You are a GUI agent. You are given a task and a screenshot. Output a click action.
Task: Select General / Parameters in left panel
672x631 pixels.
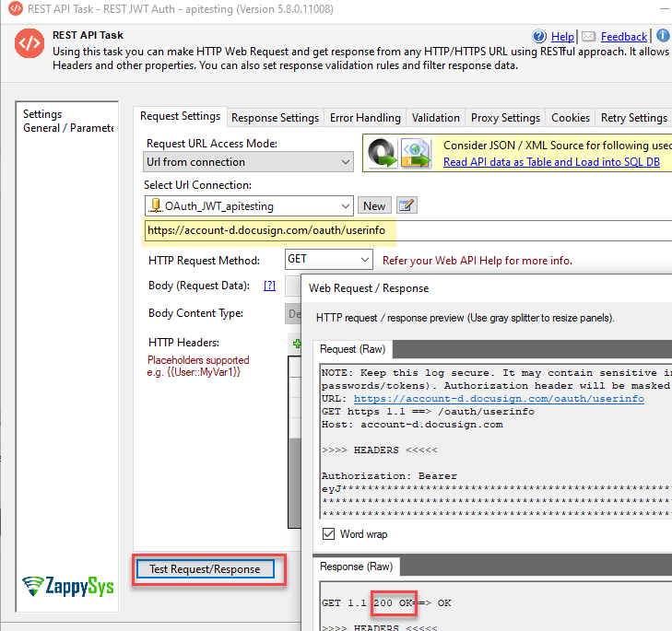(68, 128)
